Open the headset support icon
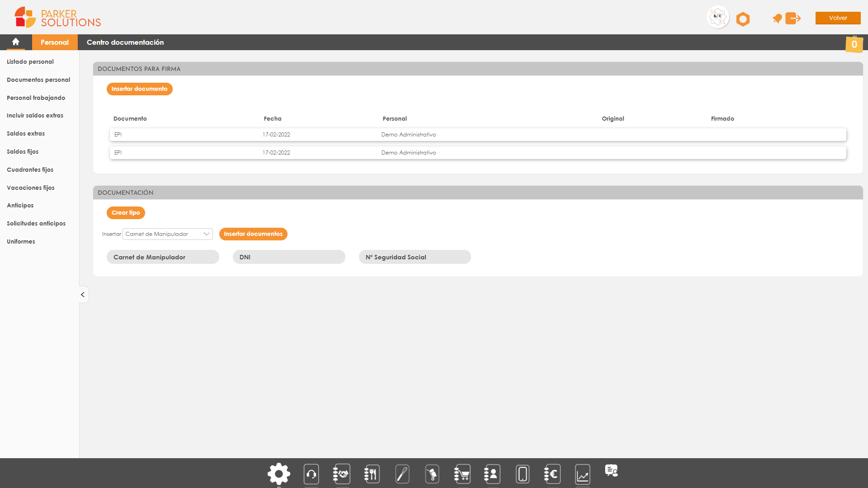The height and width of the screenshot is (488, 868). (x=311, y=474)
